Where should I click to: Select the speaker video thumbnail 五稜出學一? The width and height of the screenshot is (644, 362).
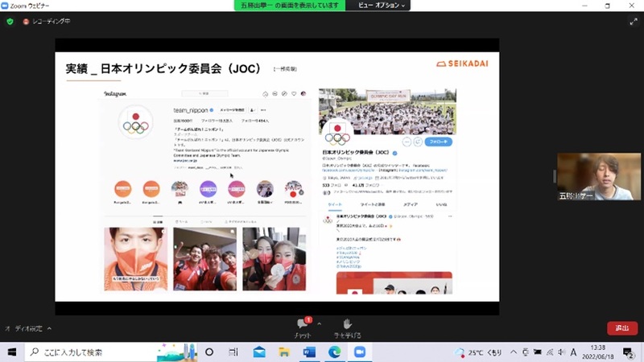(598, 177)
